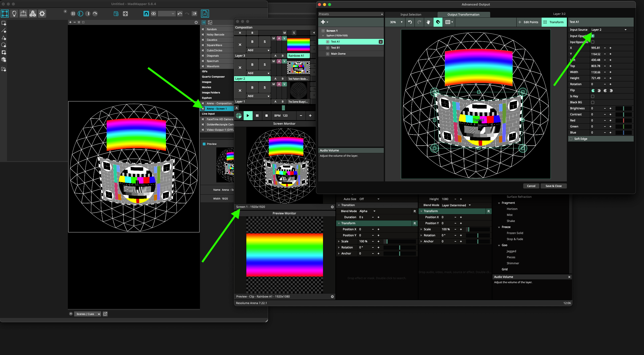Expand the 30% zoom level dropdown
644x355 pixels.
click(x=396, y=22)
